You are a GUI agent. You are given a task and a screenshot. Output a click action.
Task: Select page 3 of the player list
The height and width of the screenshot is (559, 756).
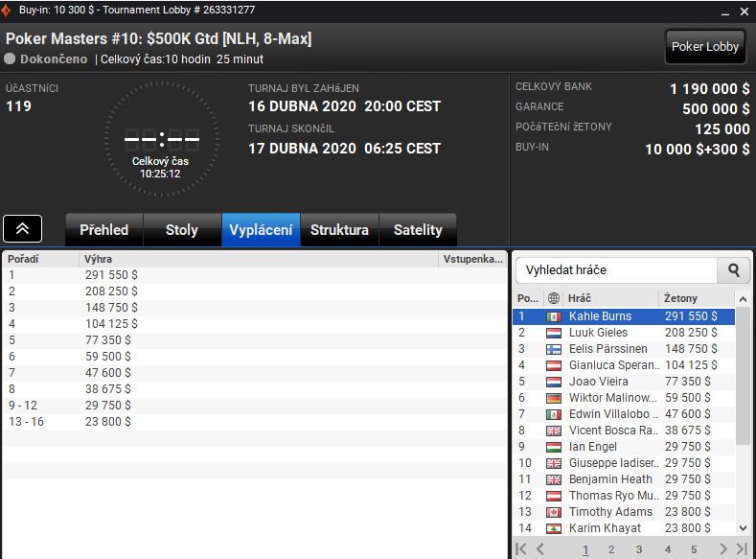pos(639,549)
